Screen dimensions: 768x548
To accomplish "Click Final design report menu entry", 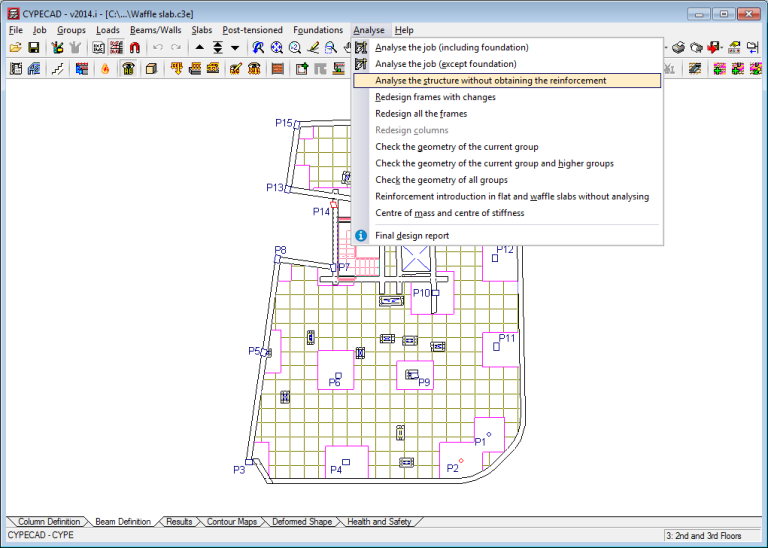I will pos(411,235).
